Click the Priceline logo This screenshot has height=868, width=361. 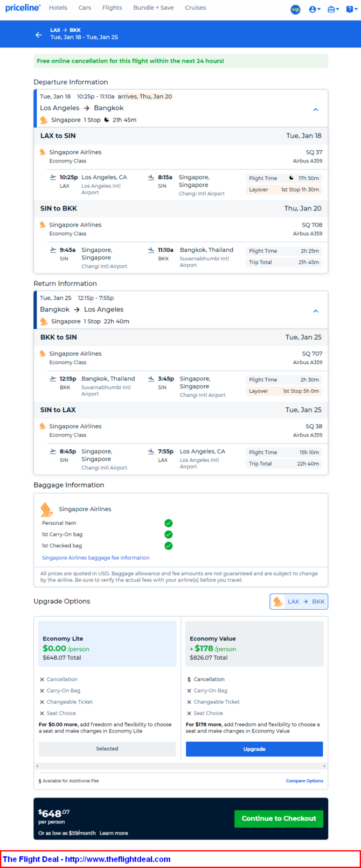[23, 8]
